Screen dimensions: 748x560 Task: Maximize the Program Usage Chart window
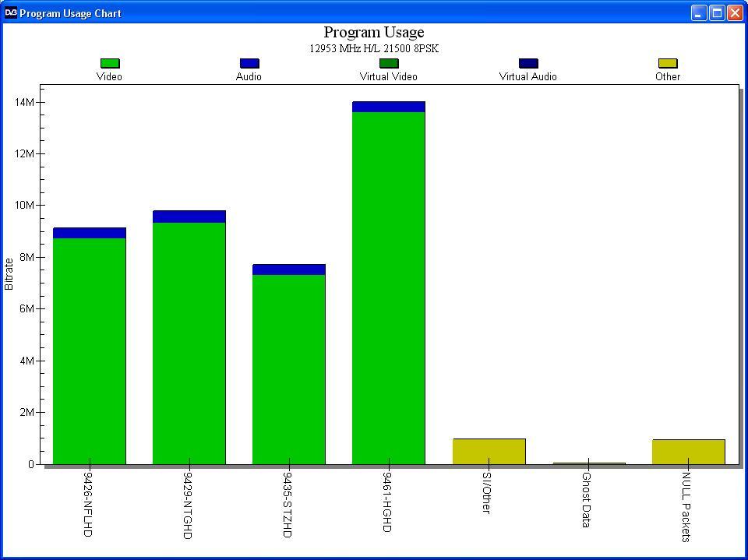(717, 13)
